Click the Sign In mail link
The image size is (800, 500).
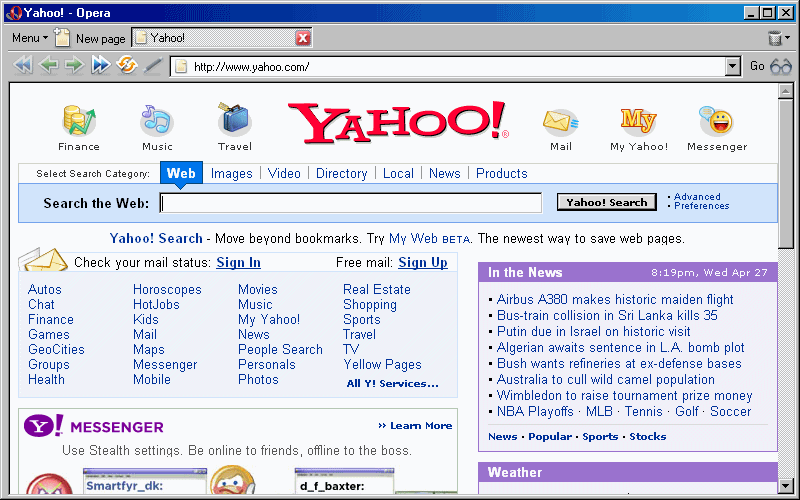click(x=238, y=262)
